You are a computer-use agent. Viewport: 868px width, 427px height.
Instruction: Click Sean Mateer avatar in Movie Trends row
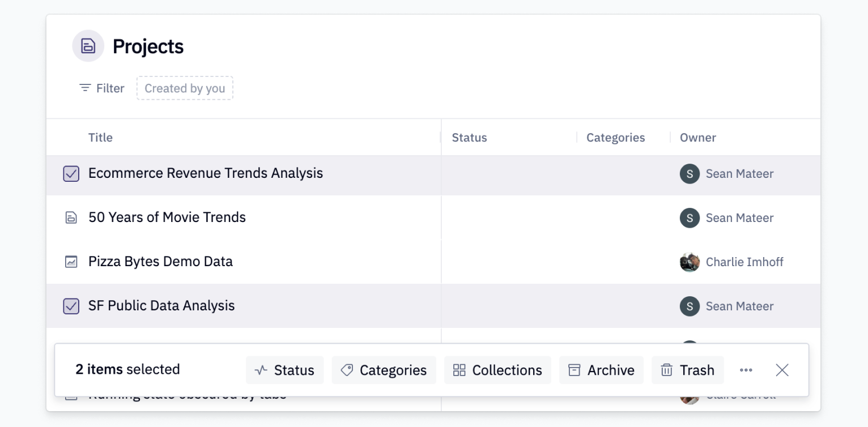[x=690, y=218]
